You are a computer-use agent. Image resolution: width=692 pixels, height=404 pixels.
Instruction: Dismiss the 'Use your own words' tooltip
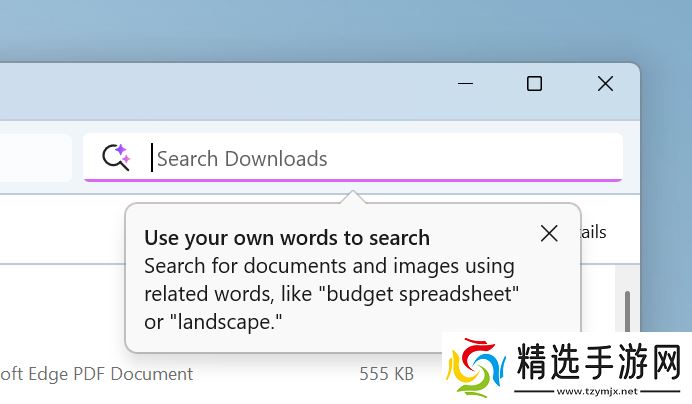(549, 233)
